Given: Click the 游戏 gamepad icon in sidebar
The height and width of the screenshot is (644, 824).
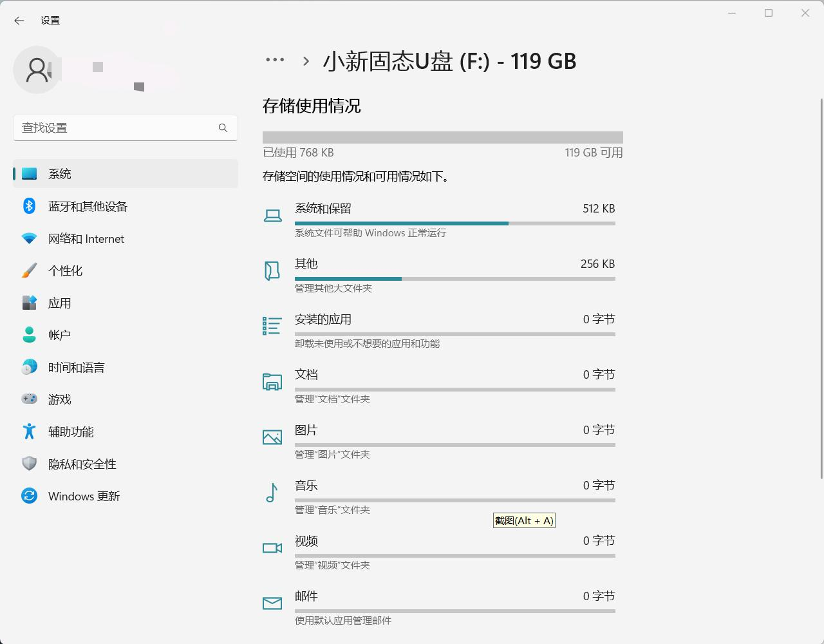Looking at the screenshot, I should (x=30, y=399).
